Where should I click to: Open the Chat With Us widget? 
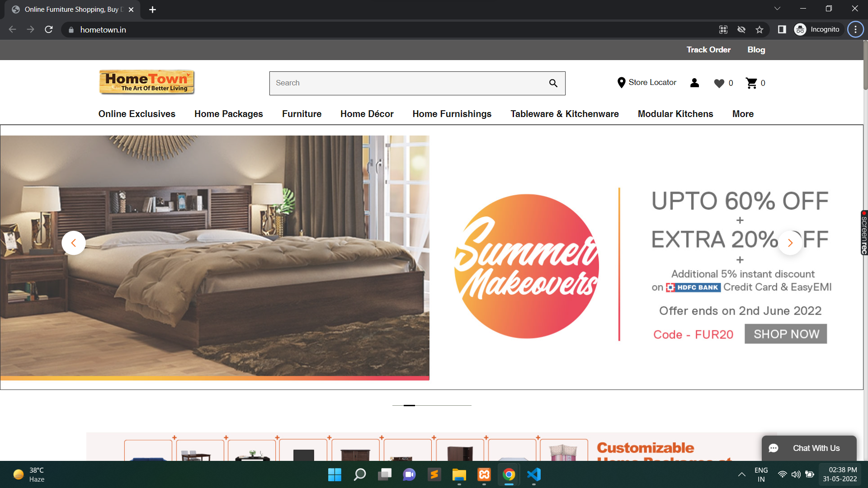pyautogui.click(x=809, y=448)
